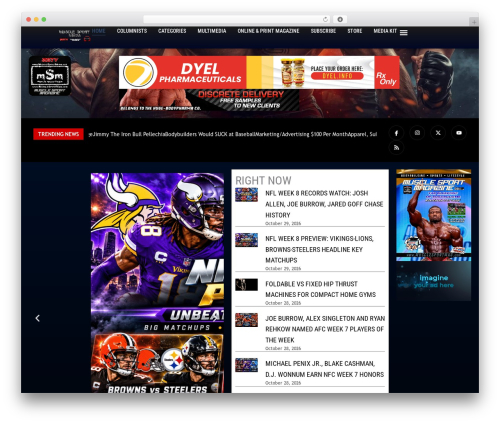500x423 pixels.
Task: Open NFL Week 8 Records Watch article
Action: (324, 204)
